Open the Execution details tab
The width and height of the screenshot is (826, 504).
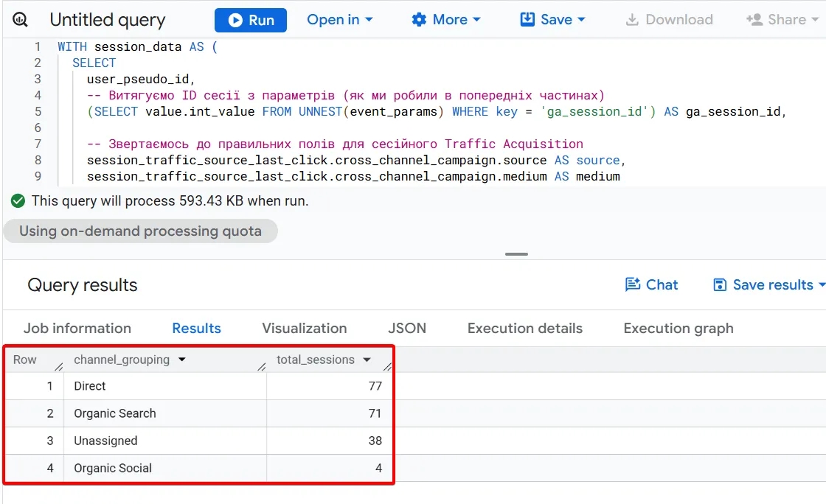pos(524,329)
